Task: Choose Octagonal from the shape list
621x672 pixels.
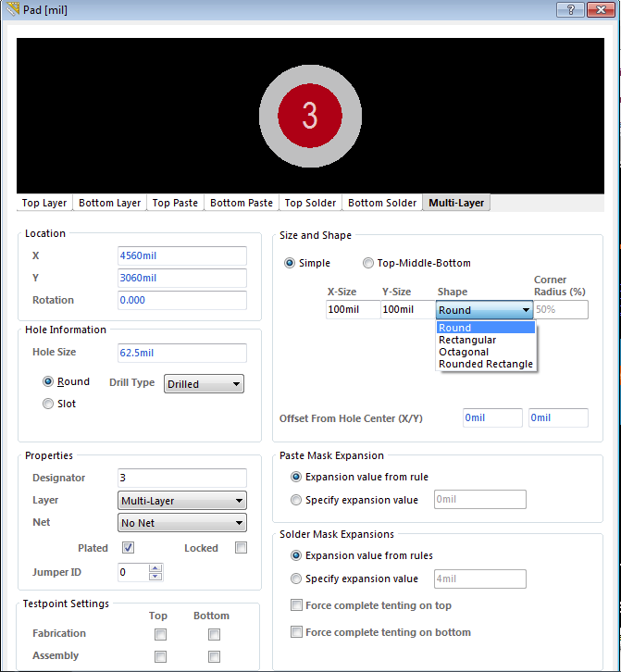Action: click(x=464, y=352)
